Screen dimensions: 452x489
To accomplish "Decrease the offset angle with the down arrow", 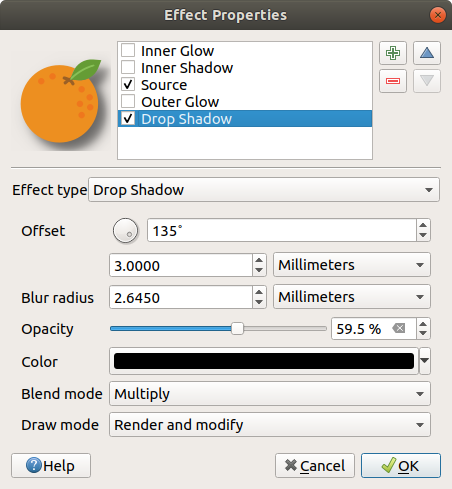I will click(x=423, y=235).
